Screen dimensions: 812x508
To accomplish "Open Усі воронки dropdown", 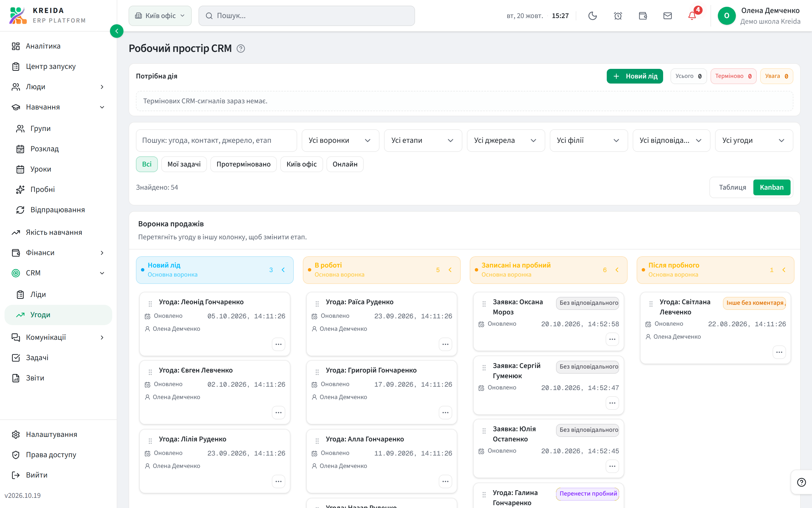I will point(340,141).
